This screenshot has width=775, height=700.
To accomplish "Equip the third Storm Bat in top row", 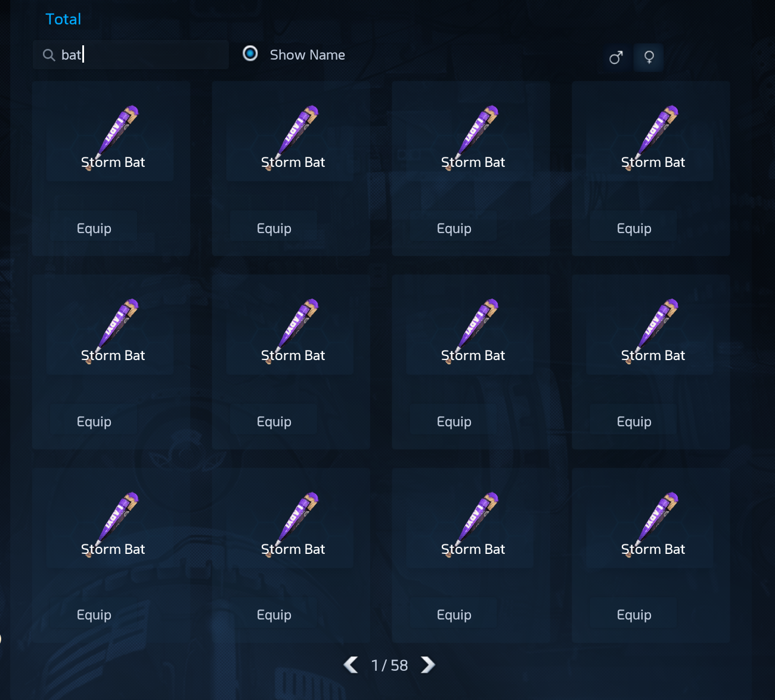I will [454, 228].
